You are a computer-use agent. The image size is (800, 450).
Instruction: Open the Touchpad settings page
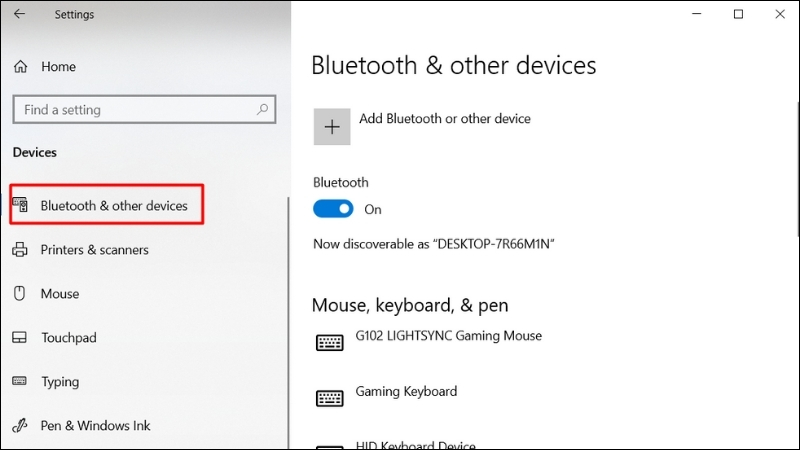pyautogui.click(x=69, y=337)
